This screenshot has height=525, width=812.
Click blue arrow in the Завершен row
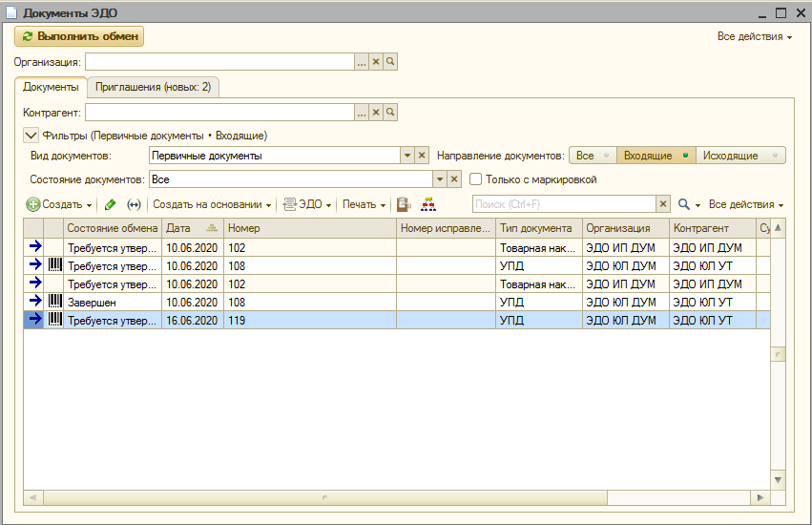(34, 301)
